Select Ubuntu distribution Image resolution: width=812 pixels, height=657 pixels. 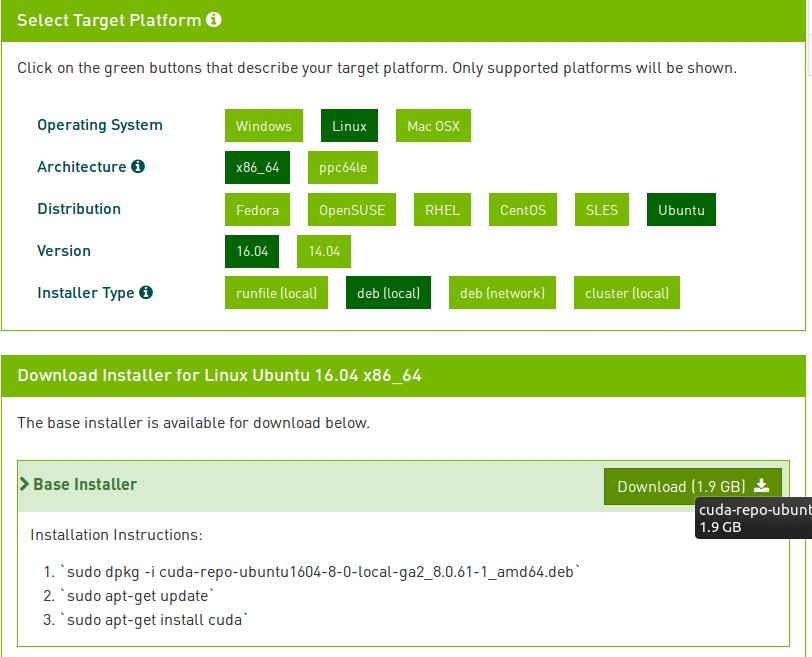tap(681, 210)
